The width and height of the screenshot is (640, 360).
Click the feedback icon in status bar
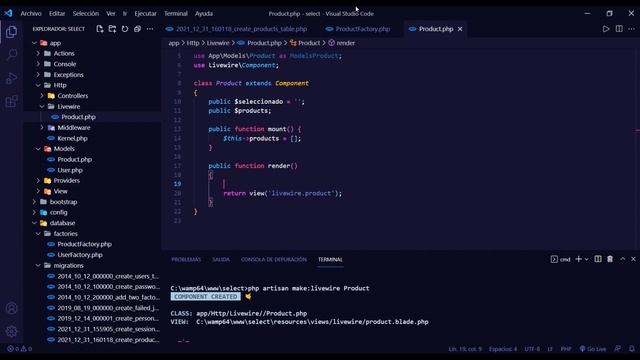(x=618, y=349)
